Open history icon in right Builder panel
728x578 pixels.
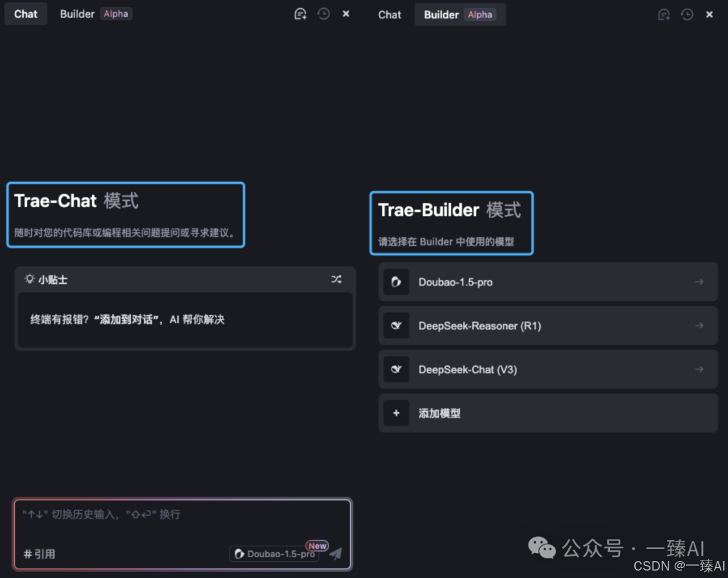687,15
